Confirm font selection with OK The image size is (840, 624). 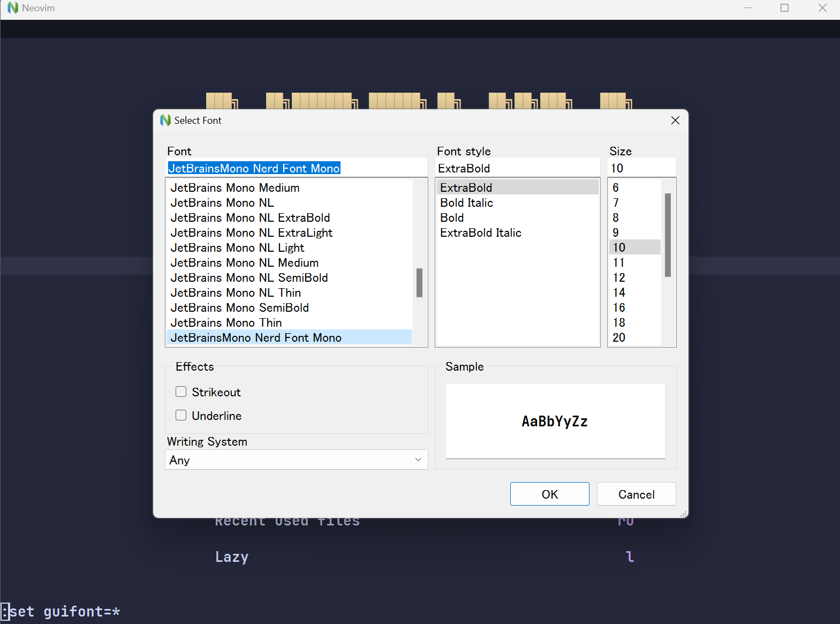coord(550,494)
